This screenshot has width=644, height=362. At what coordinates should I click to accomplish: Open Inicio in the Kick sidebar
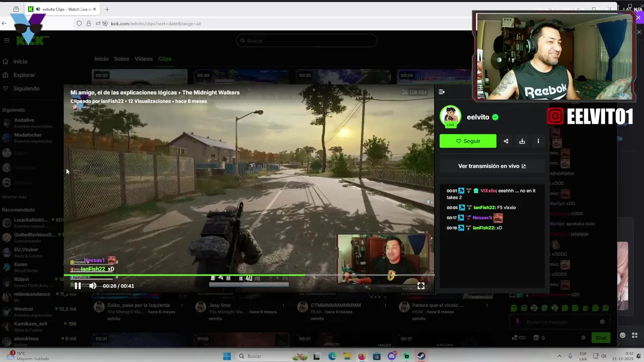click(20, 61)
